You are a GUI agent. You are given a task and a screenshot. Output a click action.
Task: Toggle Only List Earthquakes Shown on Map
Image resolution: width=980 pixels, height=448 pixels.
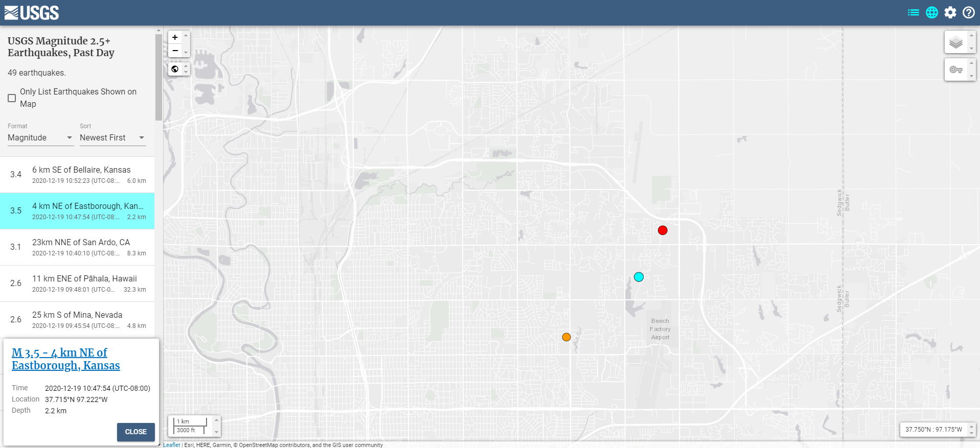pyautogui.click(x=12, y=98)
